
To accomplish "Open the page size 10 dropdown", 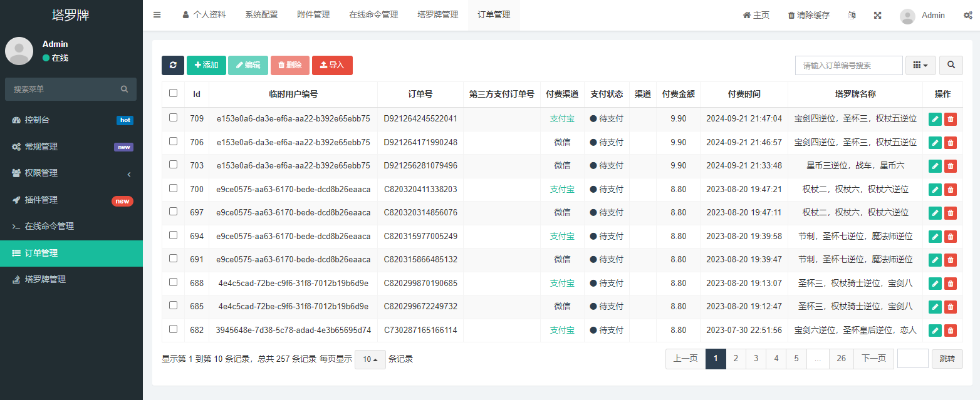I will click(x=370, y=359).
